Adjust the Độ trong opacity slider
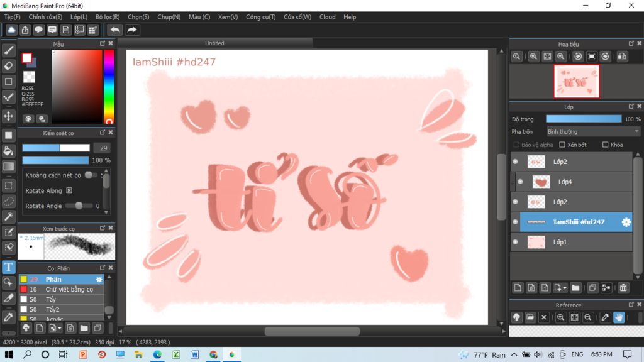 (583, 119)
